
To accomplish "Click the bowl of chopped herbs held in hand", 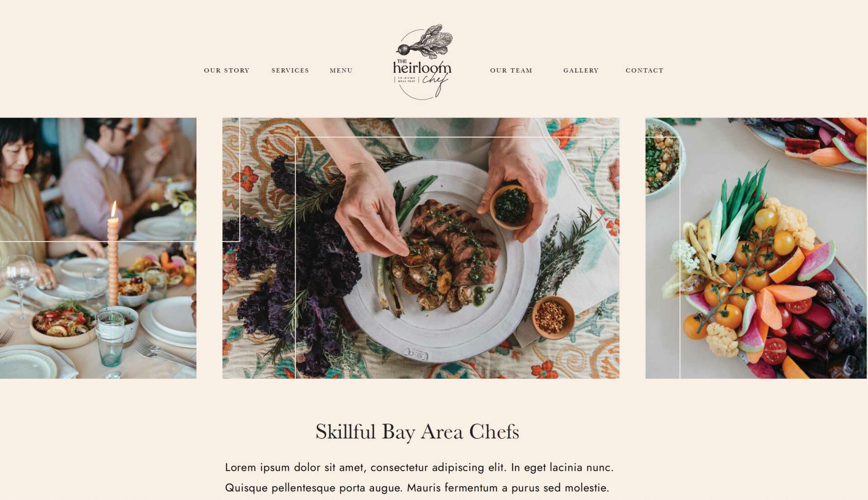I will (x=511, y=207).
